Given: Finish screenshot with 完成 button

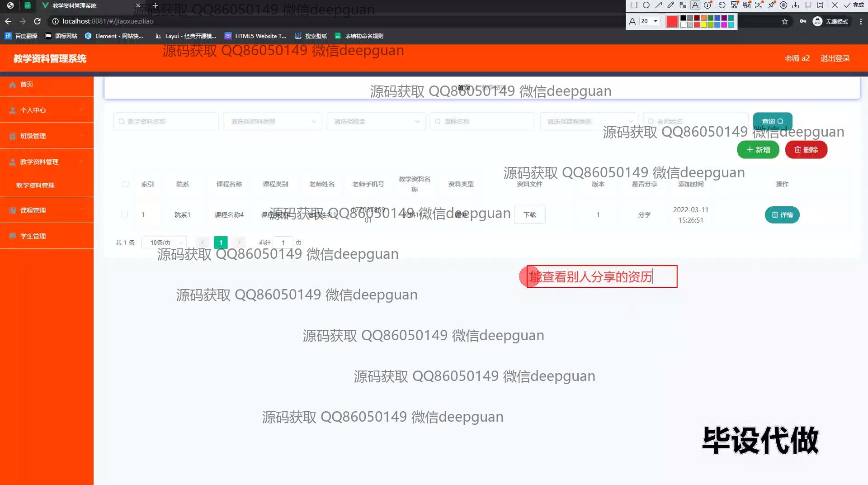Looking at the screenshot, I should [x=854, y=5].
